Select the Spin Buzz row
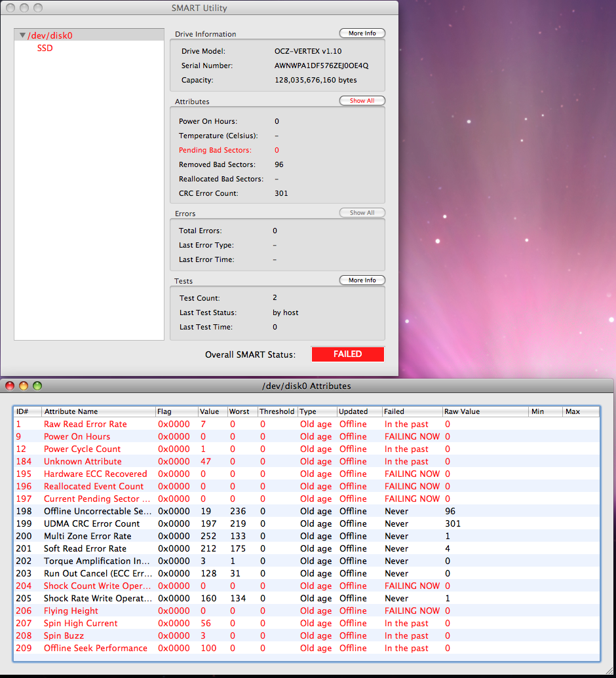Viewport: 616px width, 678px height. click(307, 635)
